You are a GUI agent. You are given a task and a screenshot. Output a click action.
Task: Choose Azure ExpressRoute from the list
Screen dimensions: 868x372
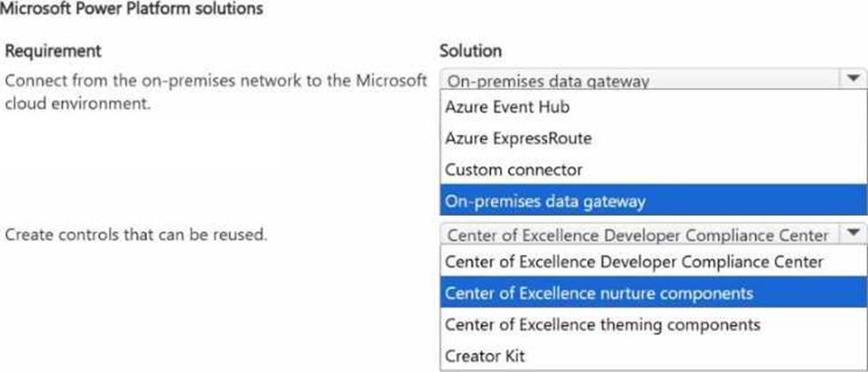(x=518, y=138)
